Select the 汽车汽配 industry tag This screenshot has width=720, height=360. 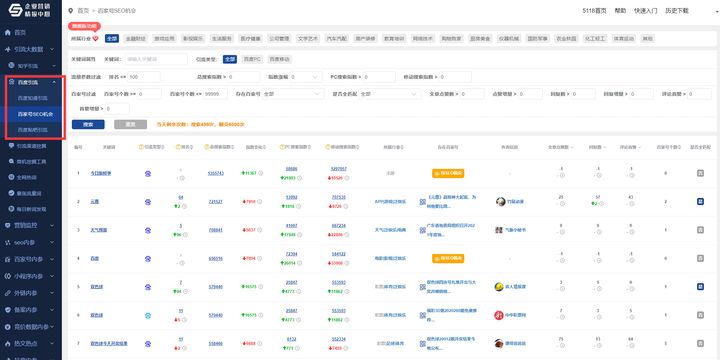point(337,39)
